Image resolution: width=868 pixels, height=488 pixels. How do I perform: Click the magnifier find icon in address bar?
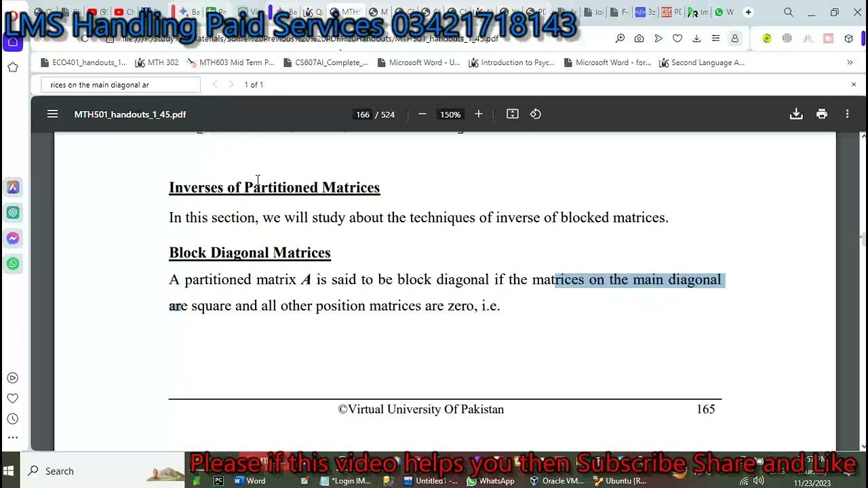620,39
